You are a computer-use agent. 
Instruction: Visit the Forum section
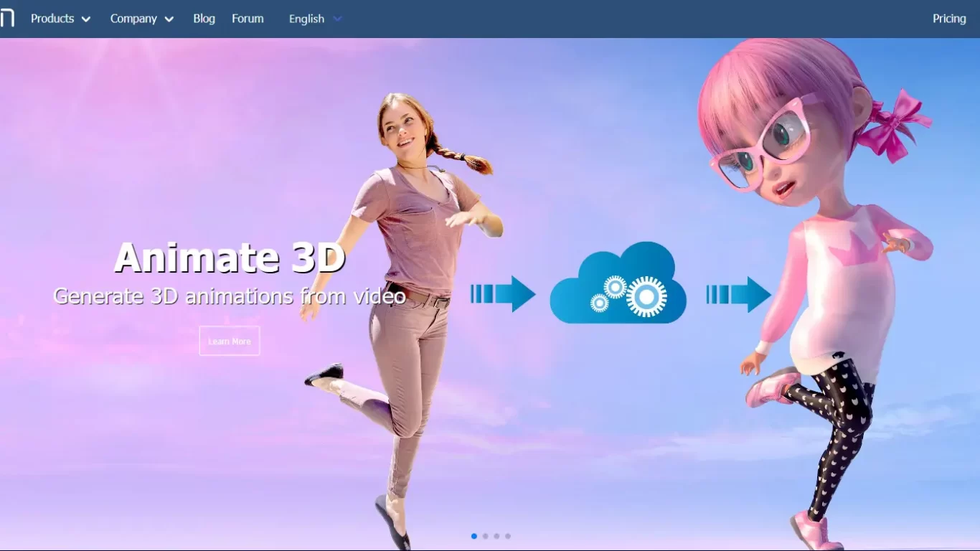tap(248, 19)
